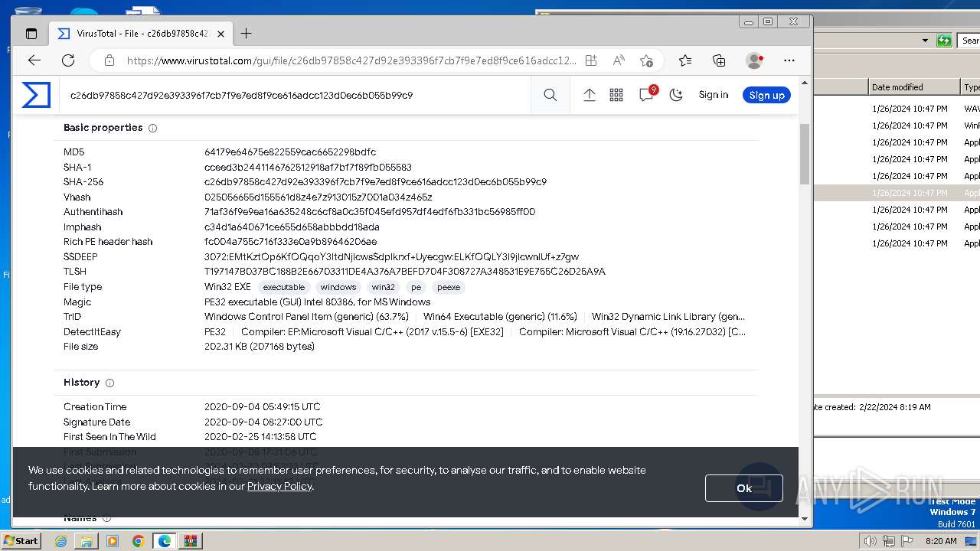Click the page vertical scrollbar thumb
980x551 pixels.
(805, 153)
